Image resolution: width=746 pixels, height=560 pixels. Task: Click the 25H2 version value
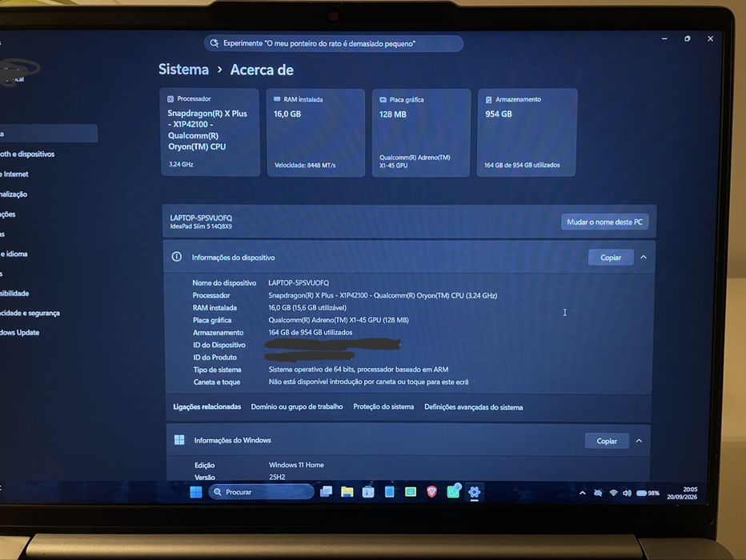[277, 477]
